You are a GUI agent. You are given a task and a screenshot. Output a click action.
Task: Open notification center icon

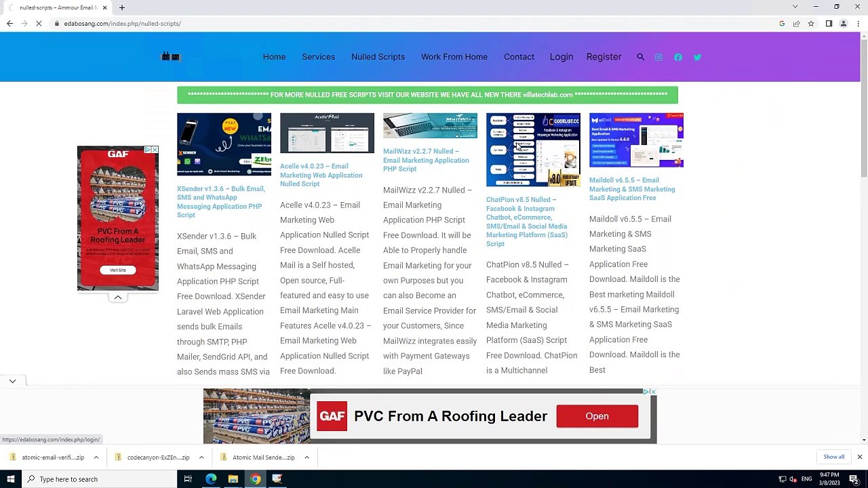[x=854, y=479]
